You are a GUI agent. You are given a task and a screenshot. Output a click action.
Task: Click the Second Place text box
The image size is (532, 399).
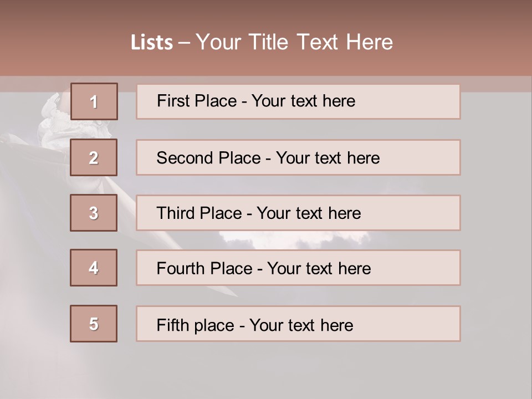(298, 157)
